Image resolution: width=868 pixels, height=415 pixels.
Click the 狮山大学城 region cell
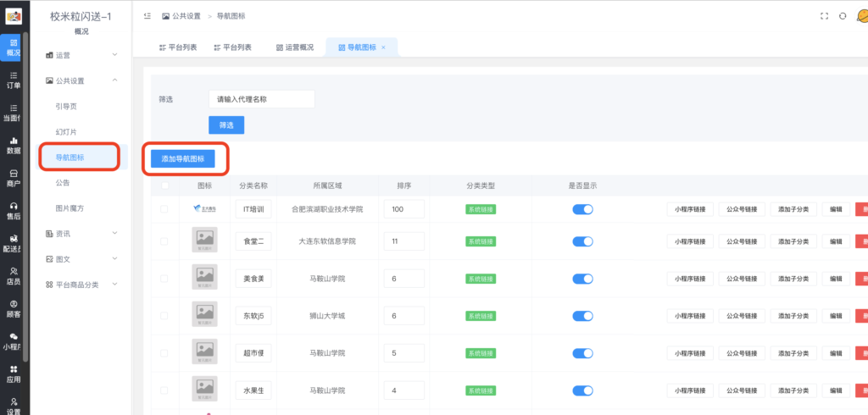[x=327, y=316]
